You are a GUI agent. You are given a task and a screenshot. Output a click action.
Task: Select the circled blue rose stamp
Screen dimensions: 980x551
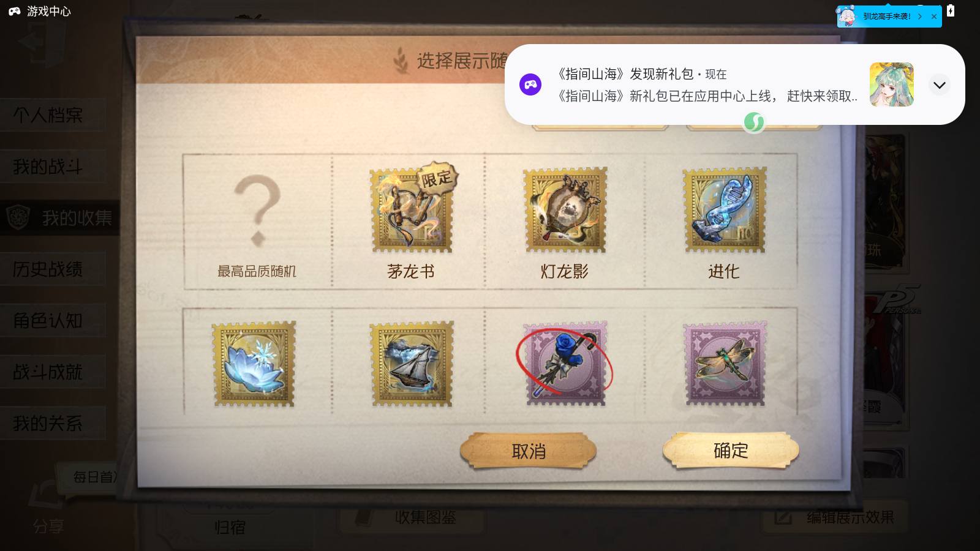pos(565,364)
